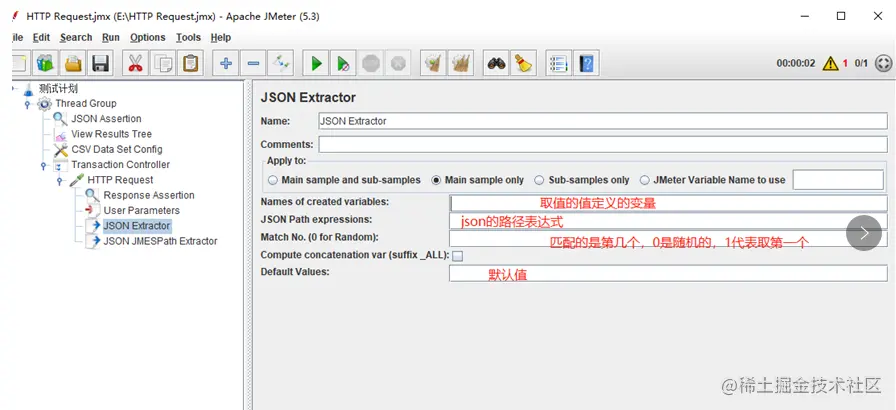Open function helper list icon
This screenshot has width=896, height=410.
(558, 63)
